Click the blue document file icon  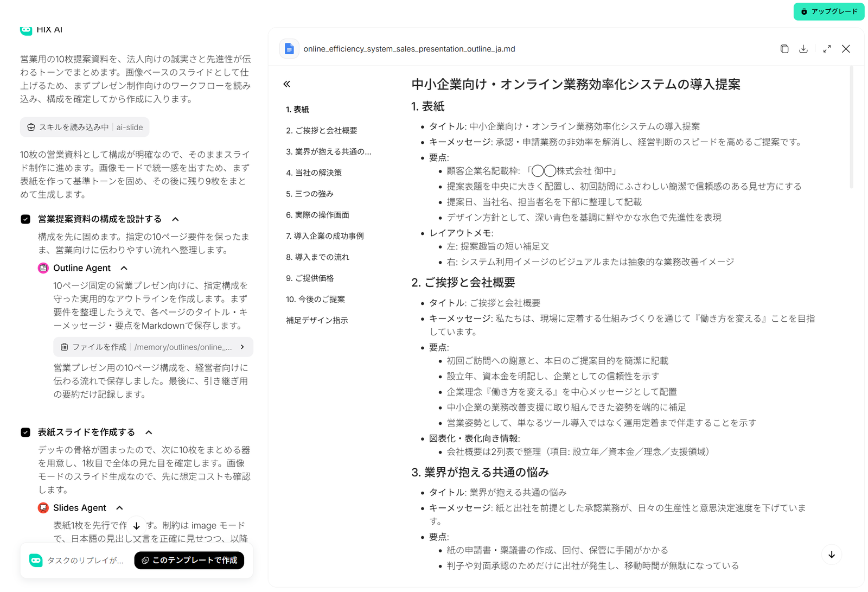(289, 49)
